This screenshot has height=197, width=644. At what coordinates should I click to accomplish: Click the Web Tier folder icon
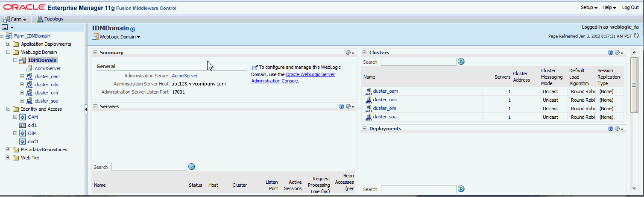pyautogui.click(x=16, y=158)
